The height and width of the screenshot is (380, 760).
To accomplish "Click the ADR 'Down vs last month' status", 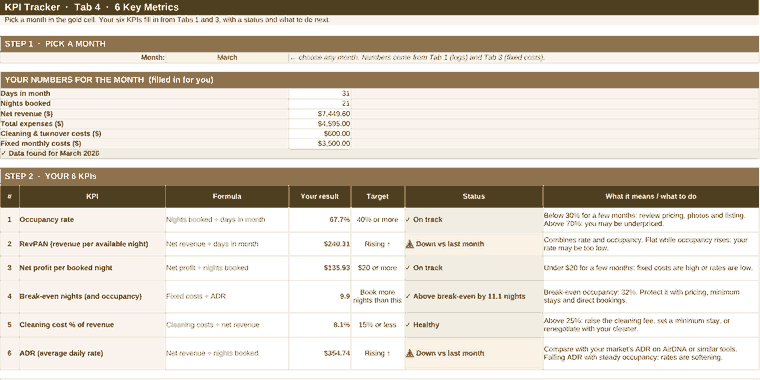I will pos(474,353).
